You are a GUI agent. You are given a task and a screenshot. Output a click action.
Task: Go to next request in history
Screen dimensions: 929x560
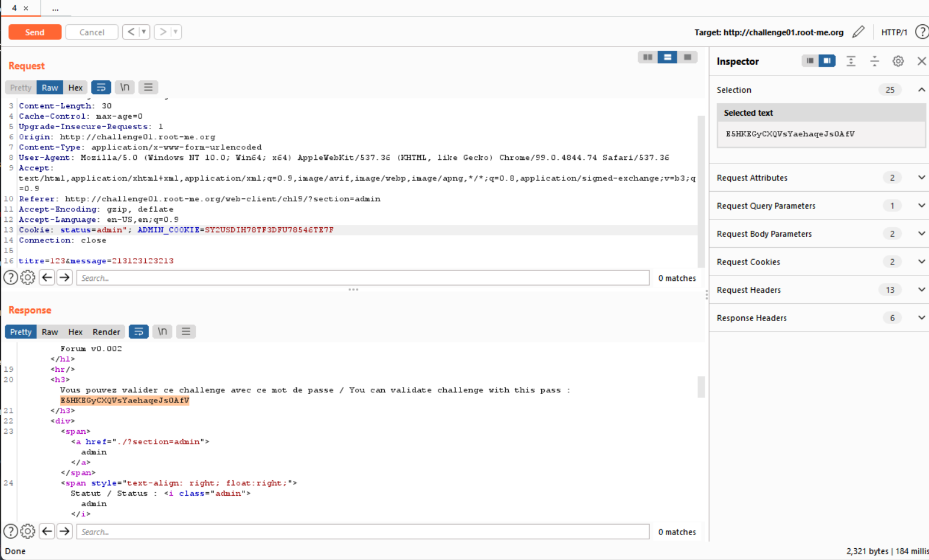click(x=163, y=32)
